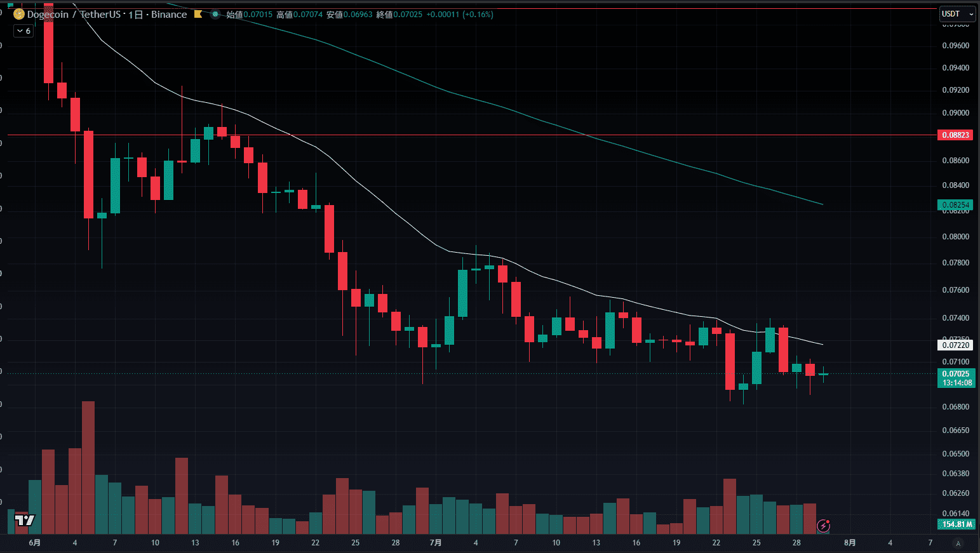Screen dimensions: 980x553
Task: Click the current price label 0.07025
Action: tap(955, 374)
